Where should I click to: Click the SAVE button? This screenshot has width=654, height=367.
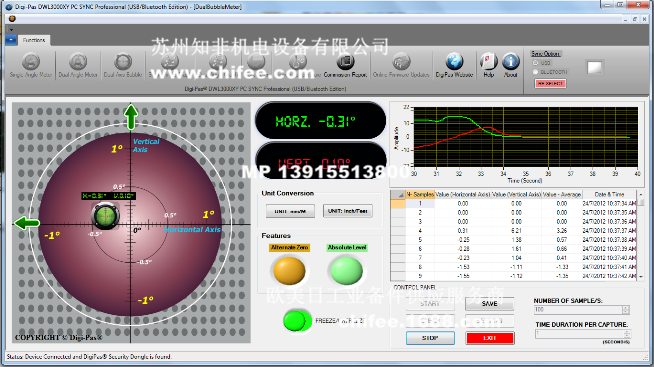pyautogui.click(x=489, y=304)
